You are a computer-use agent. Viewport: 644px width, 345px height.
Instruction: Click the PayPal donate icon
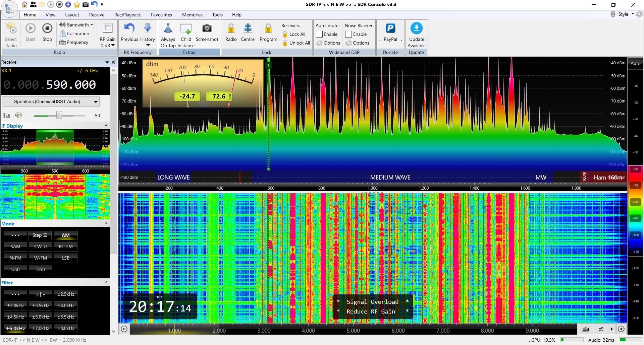click(x=390, y=29)
